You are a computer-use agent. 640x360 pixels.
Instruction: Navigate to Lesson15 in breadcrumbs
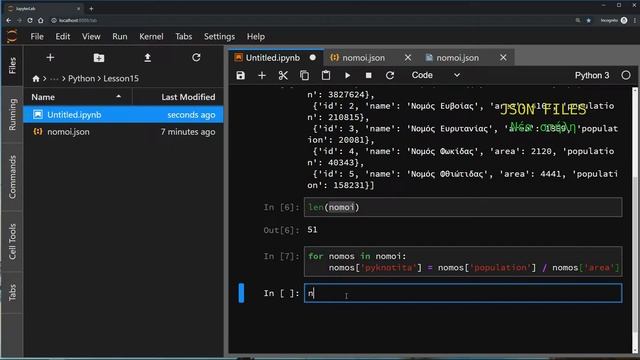[x=121, y=78]
